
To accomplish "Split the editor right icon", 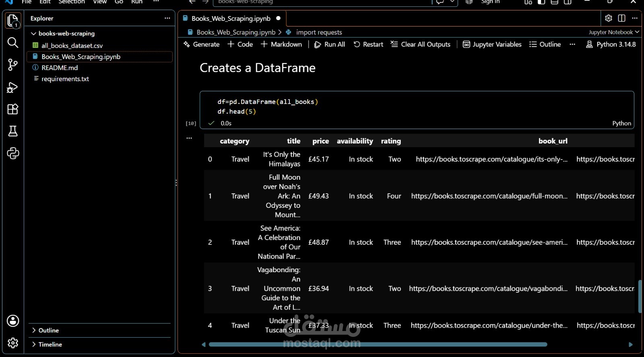I will point(621,18).
